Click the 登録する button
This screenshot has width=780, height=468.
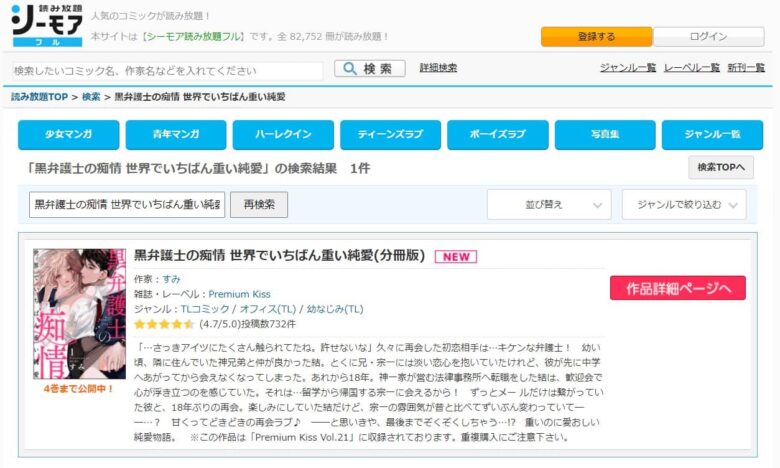point(596,36)
